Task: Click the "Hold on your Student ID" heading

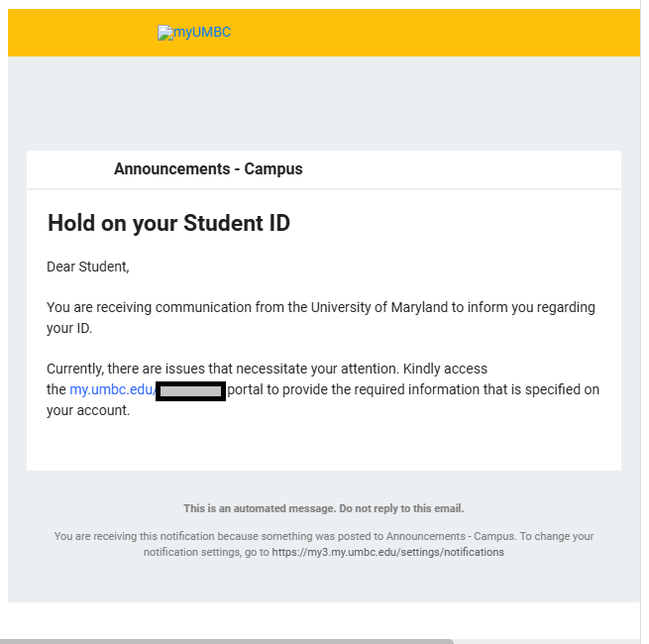Action: (168, 223)
